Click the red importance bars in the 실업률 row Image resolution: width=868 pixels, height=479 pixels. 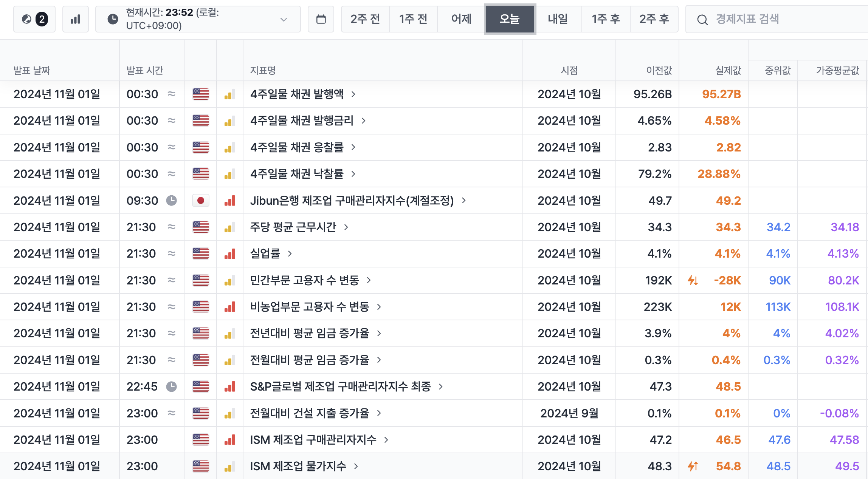click(x=229, y=254)
